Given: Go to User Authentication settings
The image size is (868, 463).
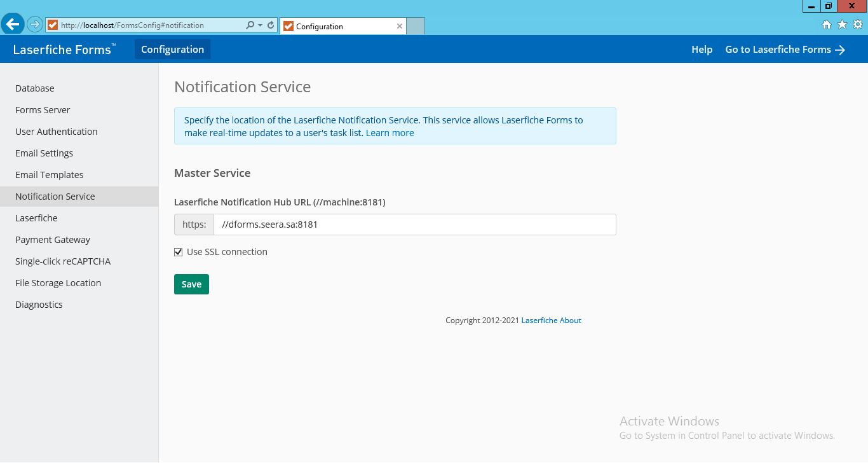Looking at the screenshot, I should [79, 132].
